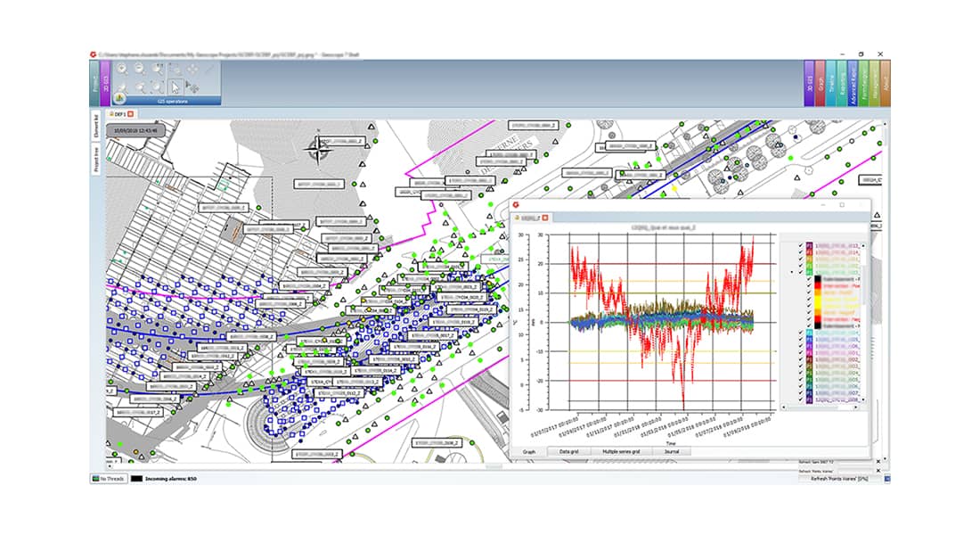980x535 pixels.
Task: Choose the zoom window rectangle tool
Action: point(175,69)
